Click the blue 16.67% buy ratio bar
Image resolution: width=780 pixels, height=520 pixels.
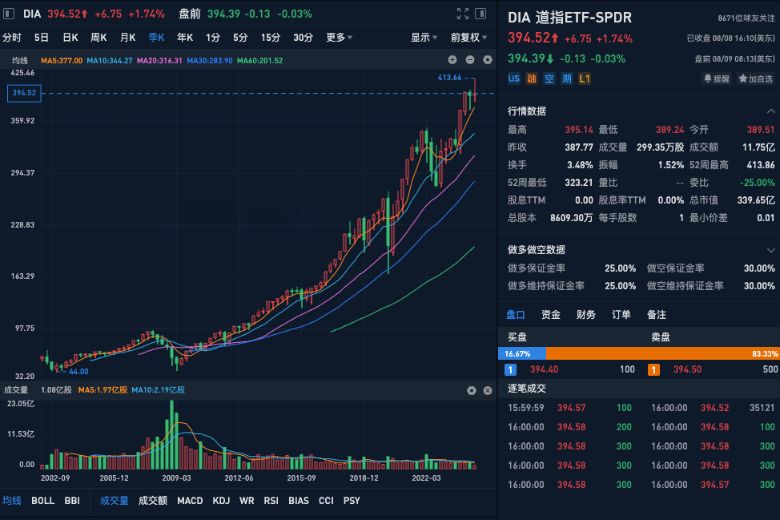pos(522,354)
